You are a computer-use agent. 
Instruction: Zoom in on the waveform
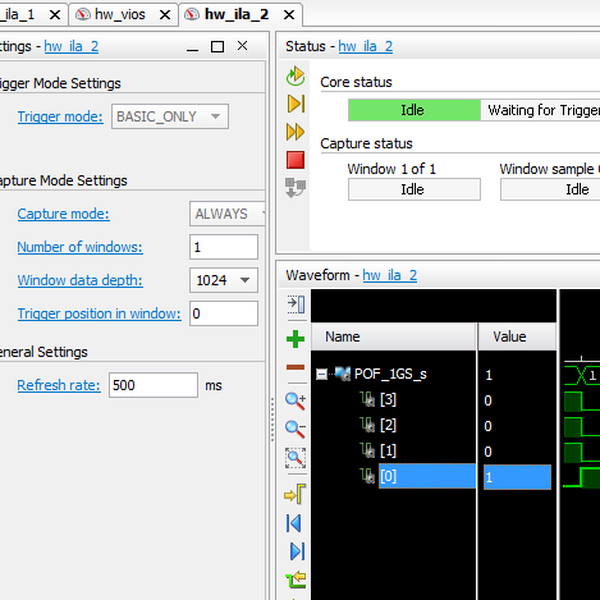pyautogui.click(x=295, y=400)
